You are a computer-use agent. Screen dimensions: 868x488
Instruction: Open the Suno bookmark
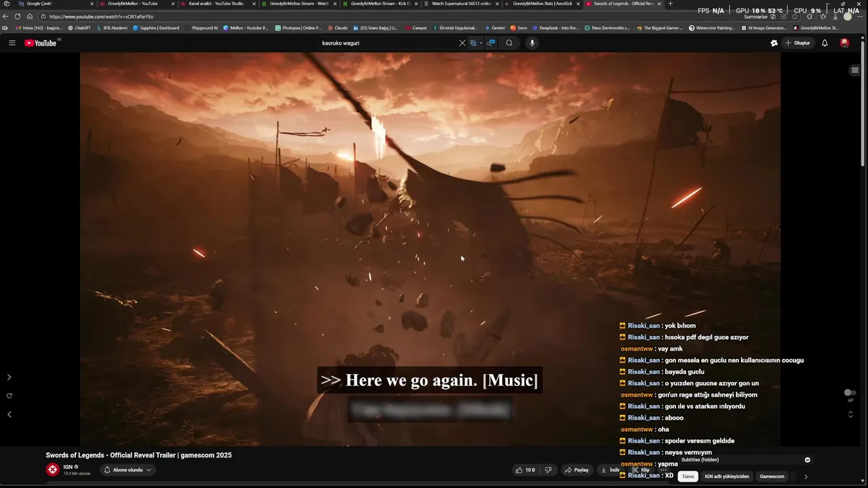pyautogui.click(x=519, y=28)
